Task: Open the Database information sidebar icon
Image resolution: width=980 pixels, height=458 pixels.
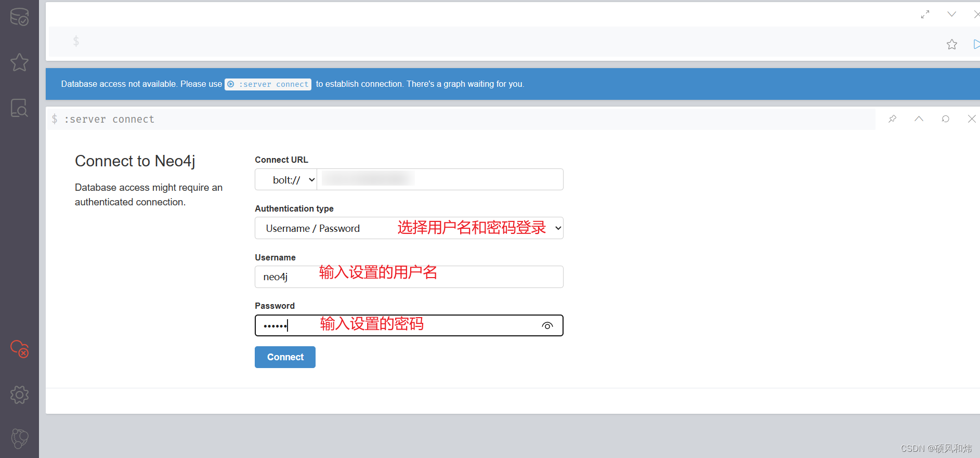Action: pyautogui.click(x=19, y=17)
